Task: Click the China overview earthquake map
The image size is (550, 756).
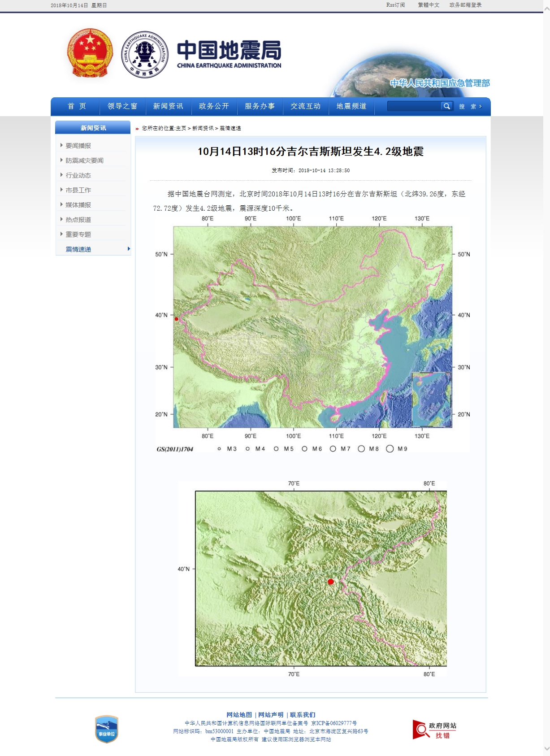Action: tap(312, 335)
